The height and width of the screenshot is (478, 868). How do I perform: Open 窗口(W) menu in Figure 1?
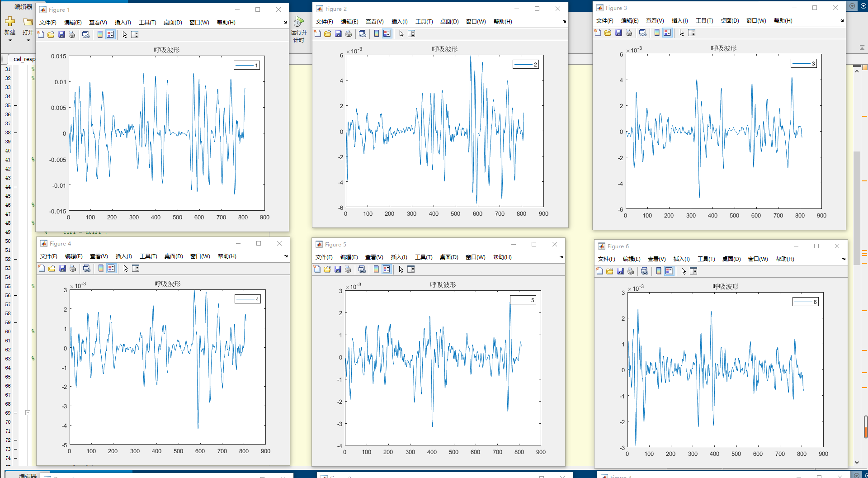pos(199,22)
